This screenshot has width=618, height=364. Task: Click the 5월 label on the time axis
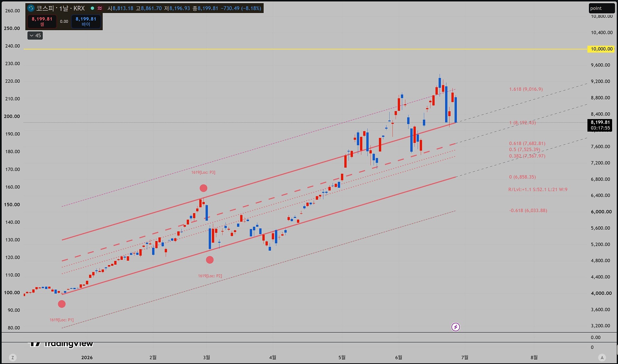click(342, 358)
